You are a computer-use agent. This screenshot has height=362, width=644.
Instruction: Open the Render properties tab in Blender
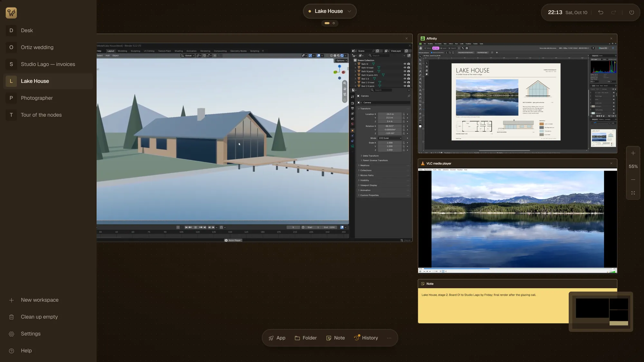pyautogui.click(x=352, y=103)
